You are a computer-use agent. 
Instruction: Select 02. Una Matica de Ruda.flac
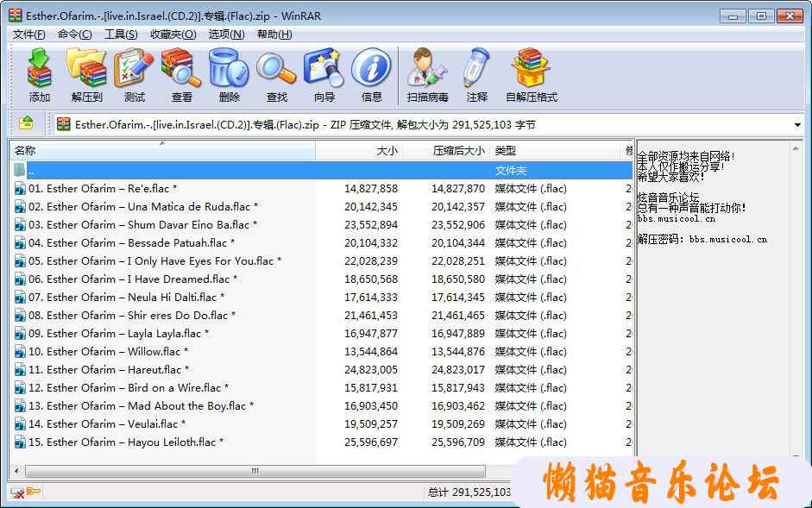(143, 207)
